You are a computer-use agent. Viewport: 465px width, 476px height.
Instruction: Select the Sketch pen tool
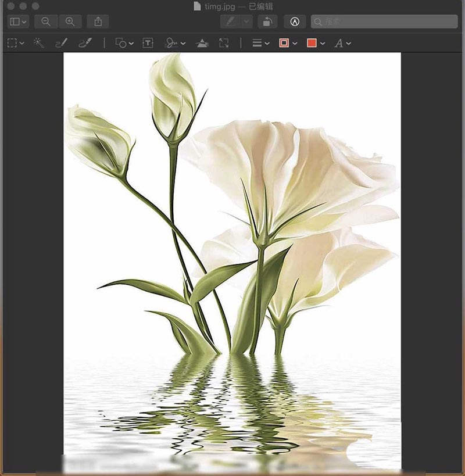61,43
